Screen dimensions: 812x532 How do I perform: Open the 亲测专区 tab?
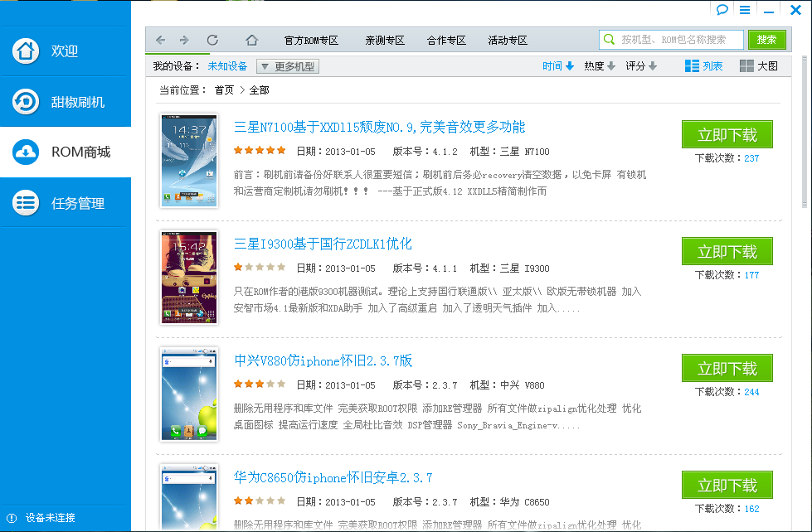click(385, 41)
